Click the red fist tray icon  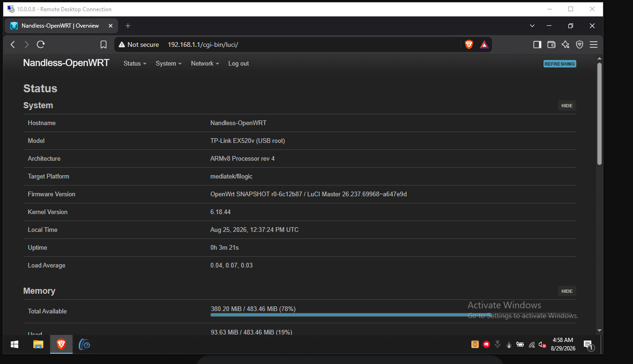point(486,345)
